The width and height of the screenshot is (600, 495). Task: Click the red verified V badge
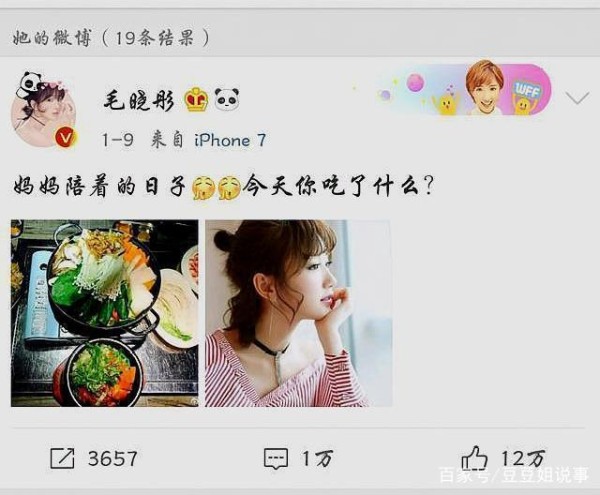coord(66,137)
